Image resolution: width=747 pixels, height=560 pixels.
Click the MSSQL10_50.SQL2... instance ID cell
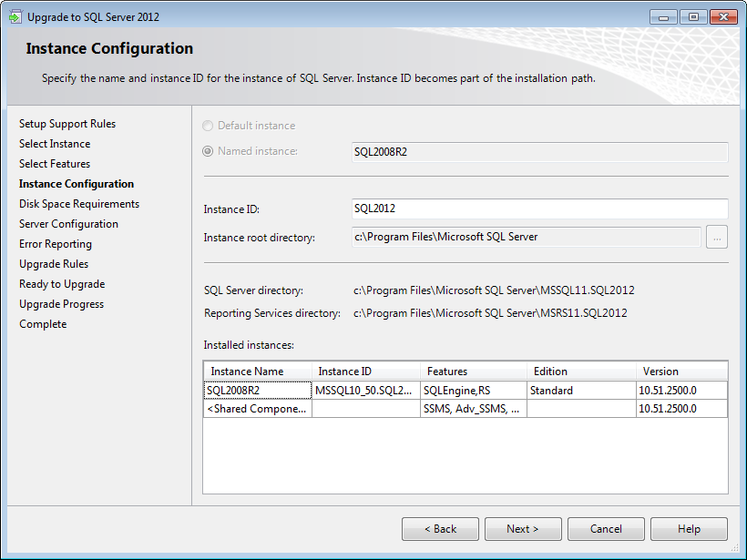point(366,391)
